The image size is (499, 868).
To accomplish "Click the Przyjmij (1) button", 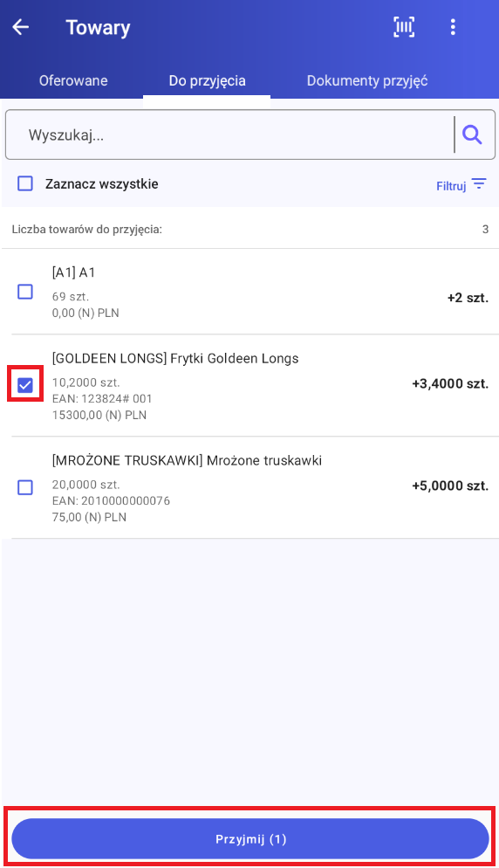I will coord(250,839).
